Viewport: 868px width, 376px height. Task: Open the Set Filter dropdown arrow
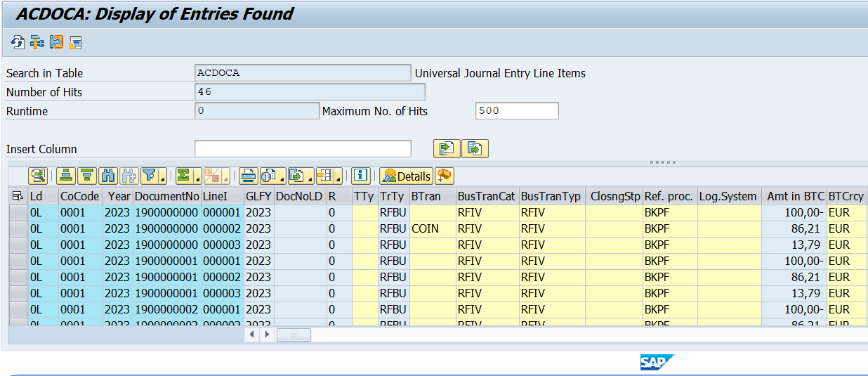pyautogui.click(x=163, y=178)
